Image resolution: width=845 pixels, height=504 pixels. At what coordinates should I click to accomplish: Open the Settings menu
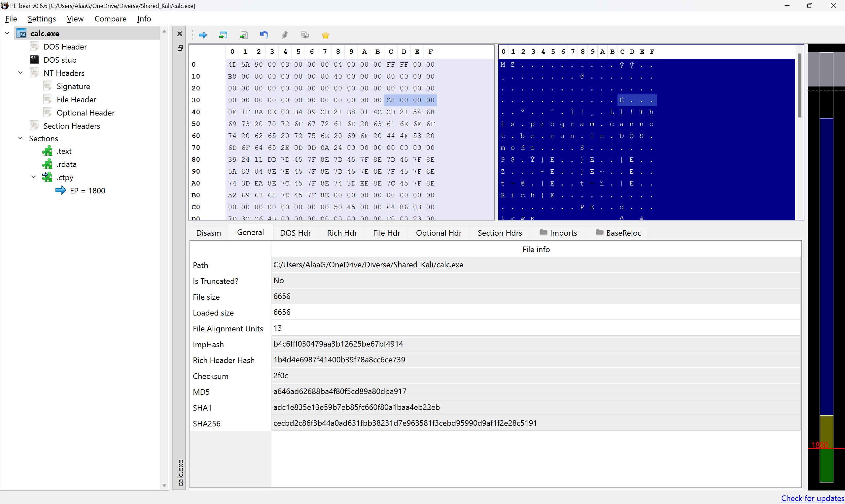(42, 19)
